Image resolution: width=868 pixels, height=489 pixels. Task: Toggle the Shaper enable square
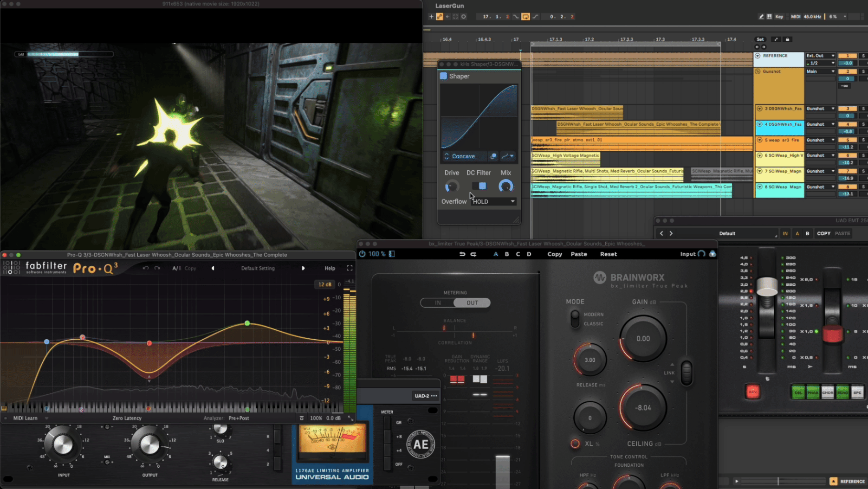(443, 76)
